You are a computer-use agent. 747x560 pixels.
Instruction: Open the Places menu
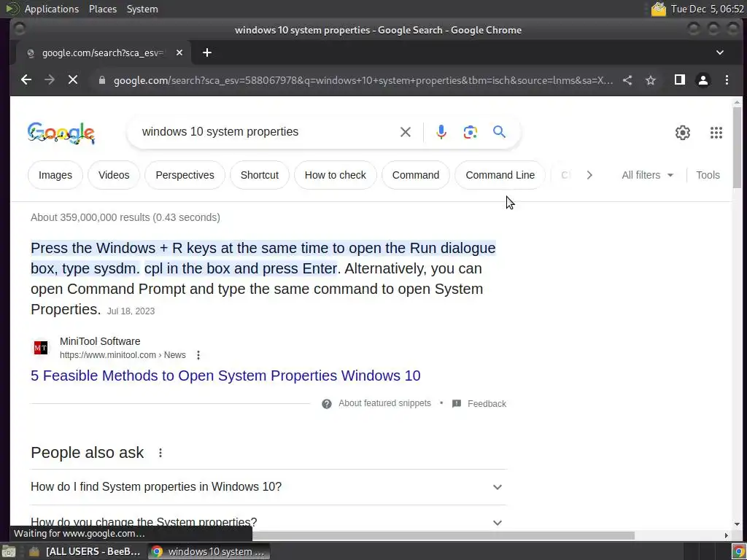pos(102,9)
